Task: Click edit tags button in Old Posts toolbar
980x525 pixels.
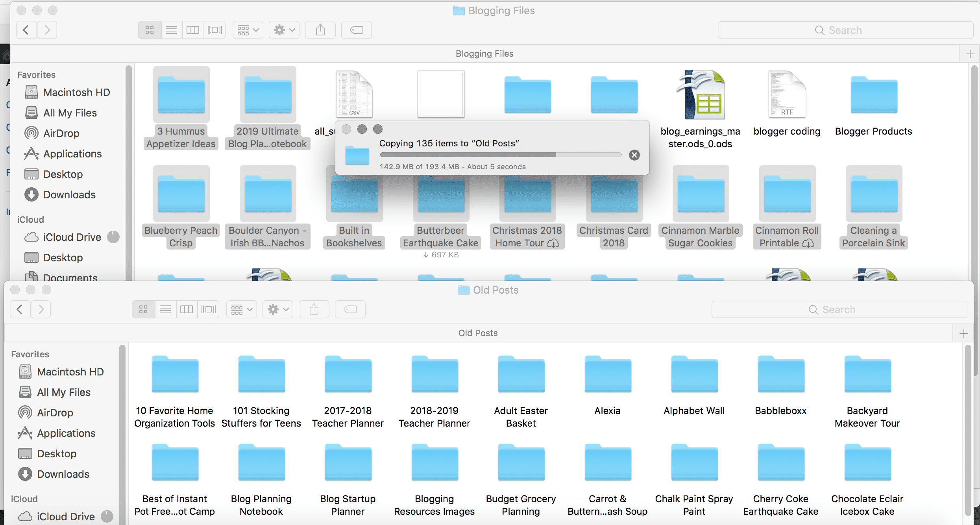Action: (x=350, y=309)
